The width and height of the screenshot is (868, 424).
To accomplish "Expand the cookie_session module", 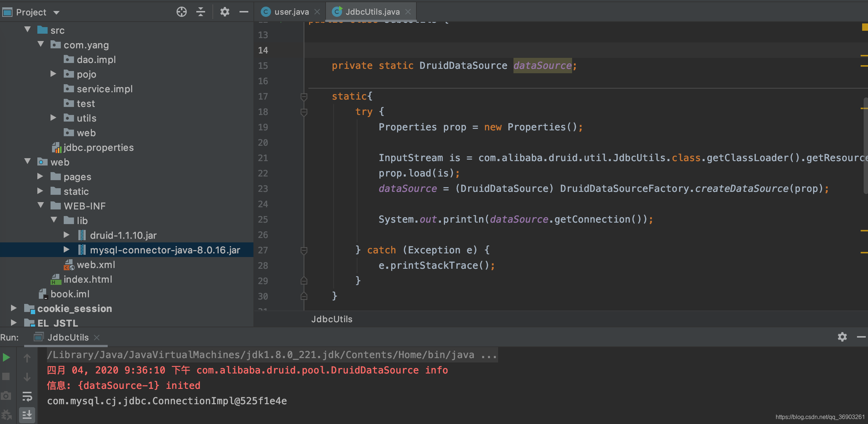I will pos(14,308).
